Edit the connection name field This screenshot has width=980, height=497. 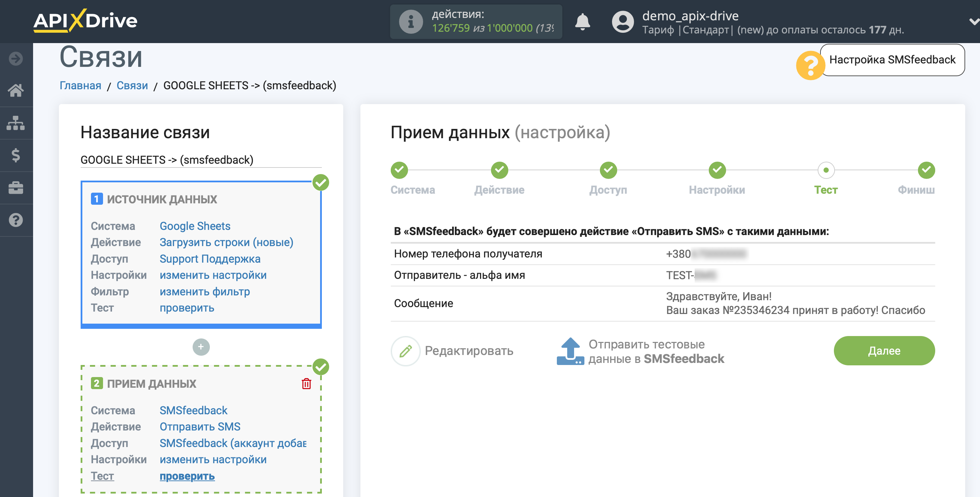pyautogui.click(x=201, y=160)
